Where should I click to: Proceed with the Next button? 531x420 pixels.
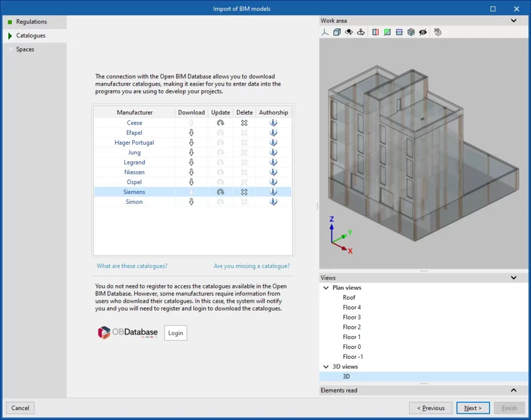tap(473, 408)
